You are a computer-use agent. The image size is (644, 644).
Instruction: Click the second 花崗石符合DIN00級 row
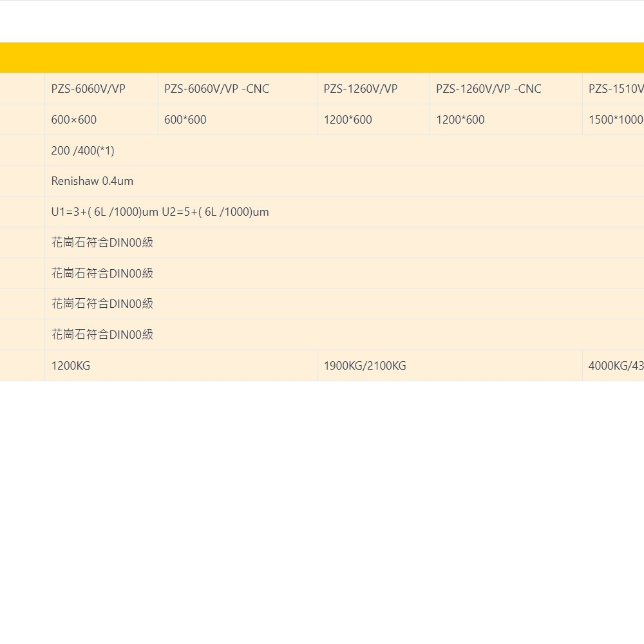click(102, 273)
